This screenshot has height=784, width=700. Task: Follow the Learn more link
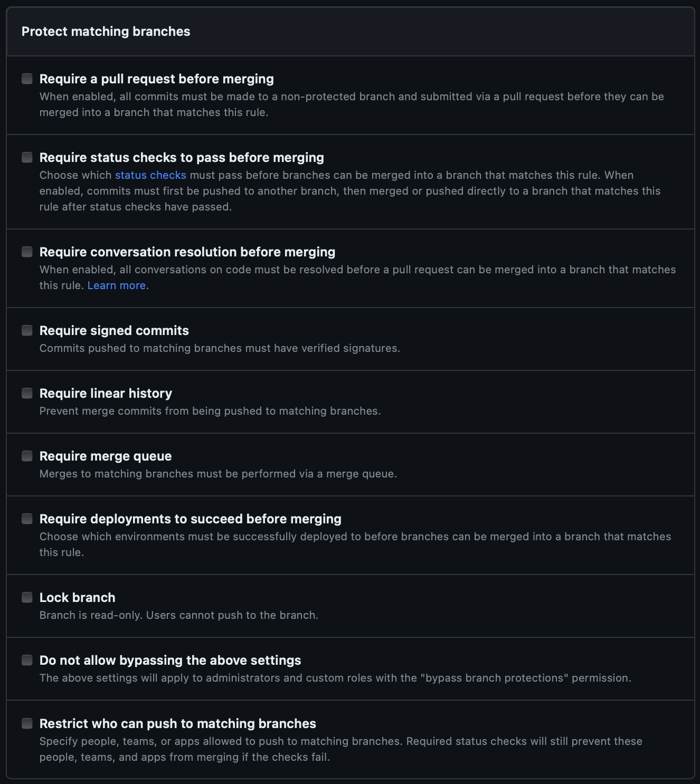pyautogui.click(x=116, y=285)
